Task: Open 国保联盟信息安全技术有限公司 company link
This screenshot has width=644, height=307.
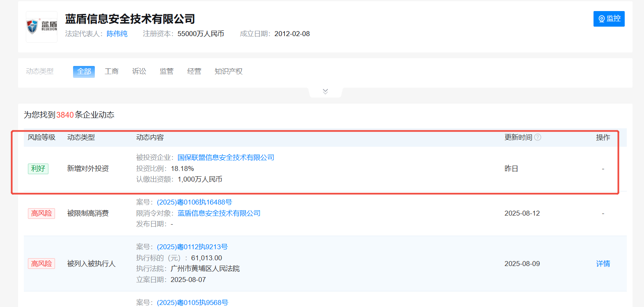Action: pyautogui.click(x=226, y=157)
